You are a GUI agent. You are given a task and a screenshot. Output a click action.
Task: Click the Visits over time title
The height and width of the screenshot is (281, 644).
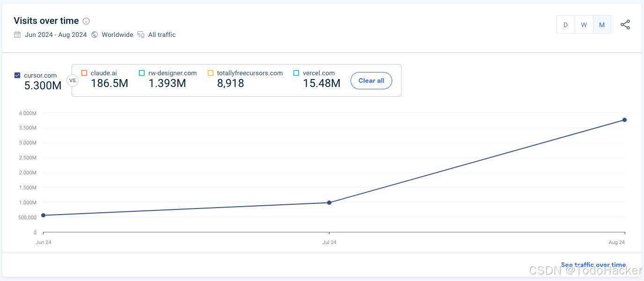pos(46,21)
